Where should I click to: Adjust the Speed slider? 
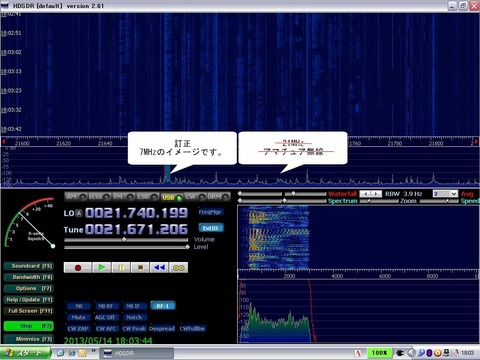439,201
